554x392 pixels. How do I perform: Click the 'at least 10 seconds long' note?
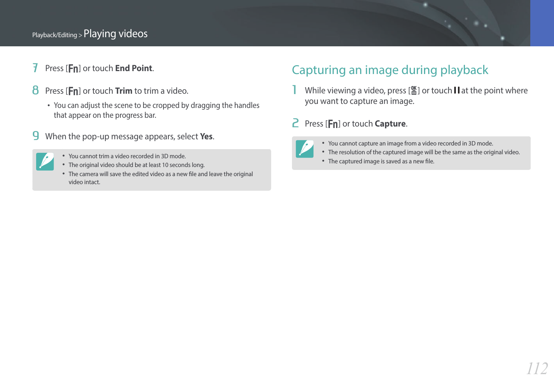tap(136, 165)
